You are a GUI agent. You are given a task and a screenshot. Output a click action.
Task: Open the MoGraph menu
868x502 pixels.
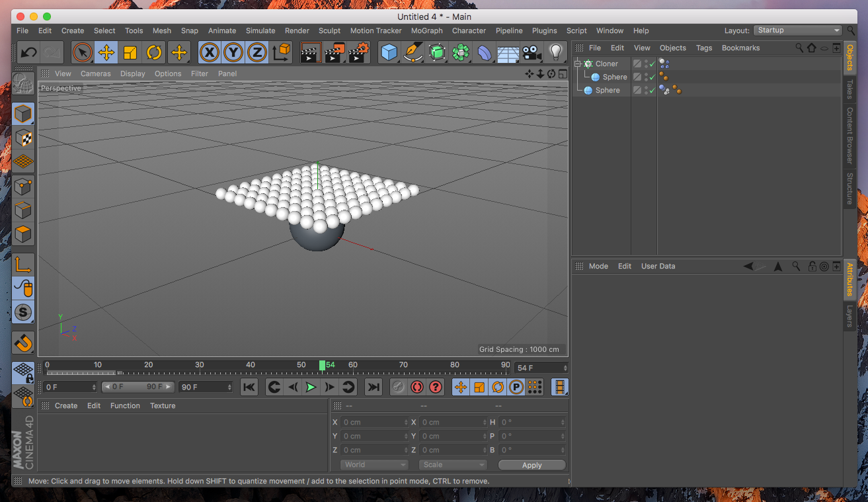[x=426, y=30]
